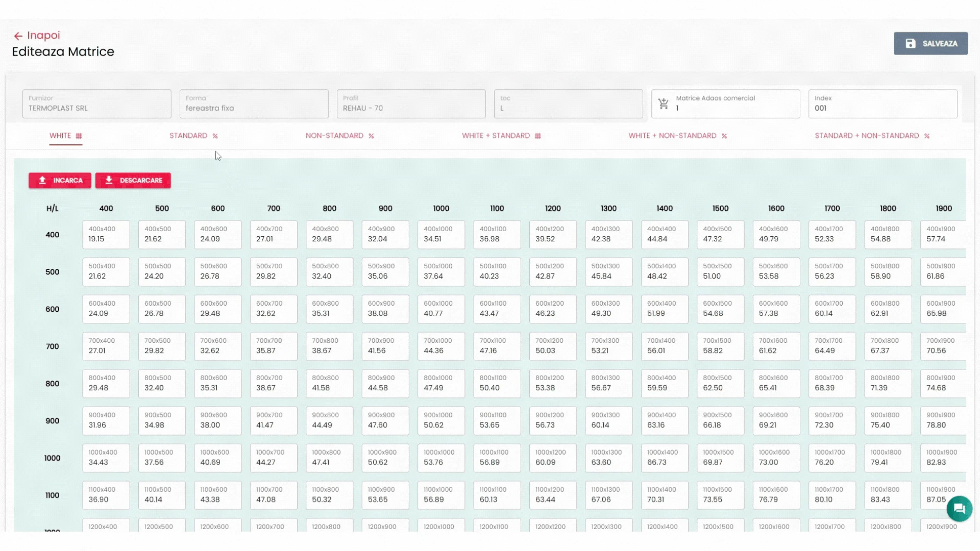Click the percent icon next to the STANDARD tab

(215, 136)
